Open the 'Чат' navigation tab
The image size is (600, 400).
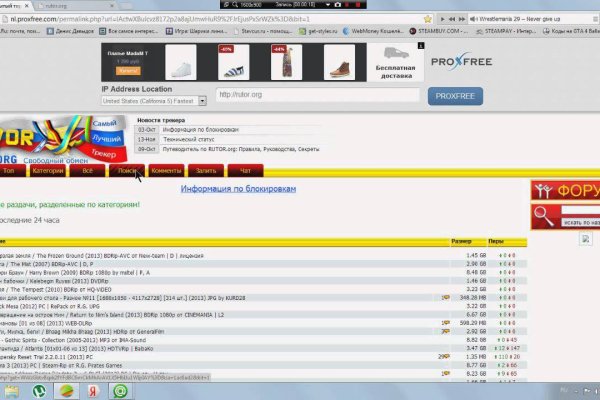coord(245,171)
